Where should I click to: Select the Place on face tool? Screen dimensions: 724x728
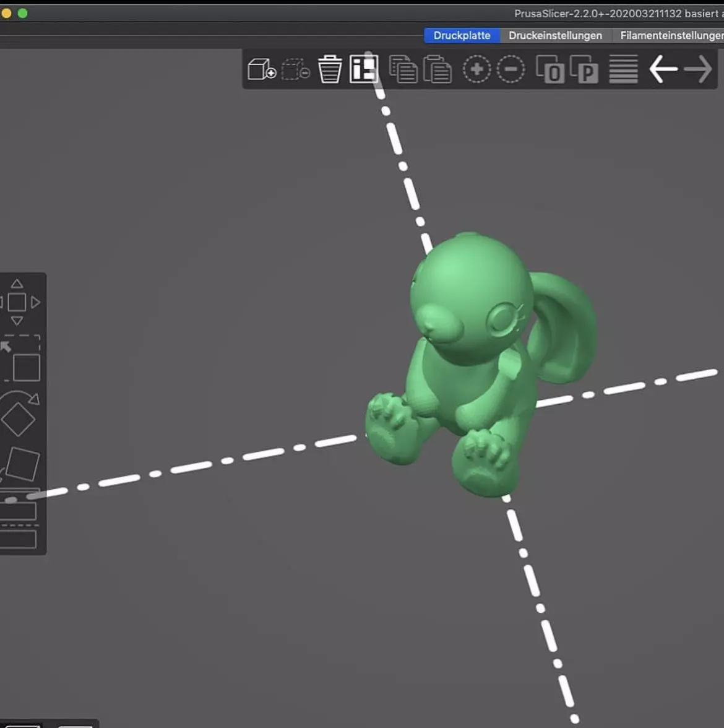point(21,464)
